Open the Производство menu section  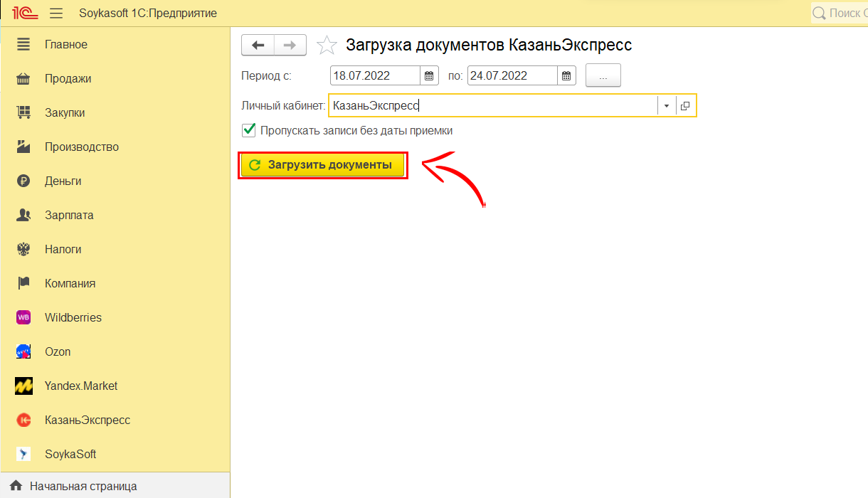click(x=82, y=147)
